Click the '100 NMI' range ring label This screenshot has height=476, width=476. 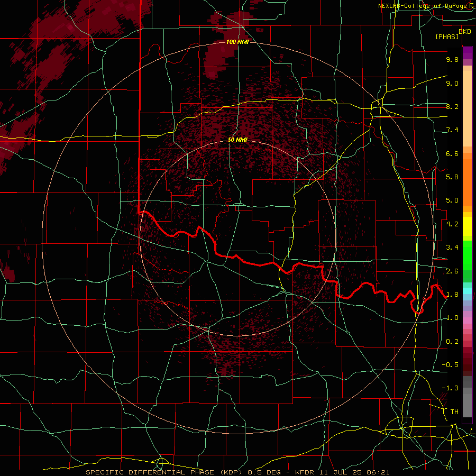tap(237, 42)
